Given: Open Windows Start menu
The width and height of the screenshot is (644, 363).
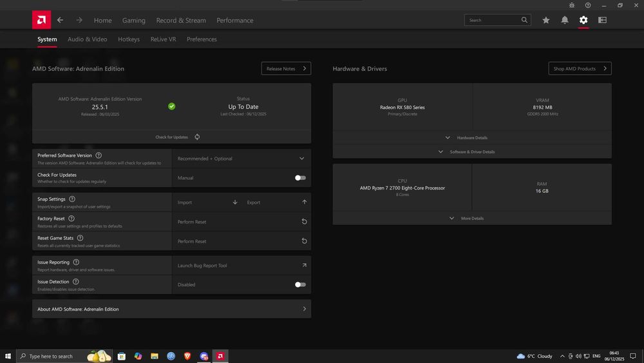Looking at the screenshot, I should point(8,356).
